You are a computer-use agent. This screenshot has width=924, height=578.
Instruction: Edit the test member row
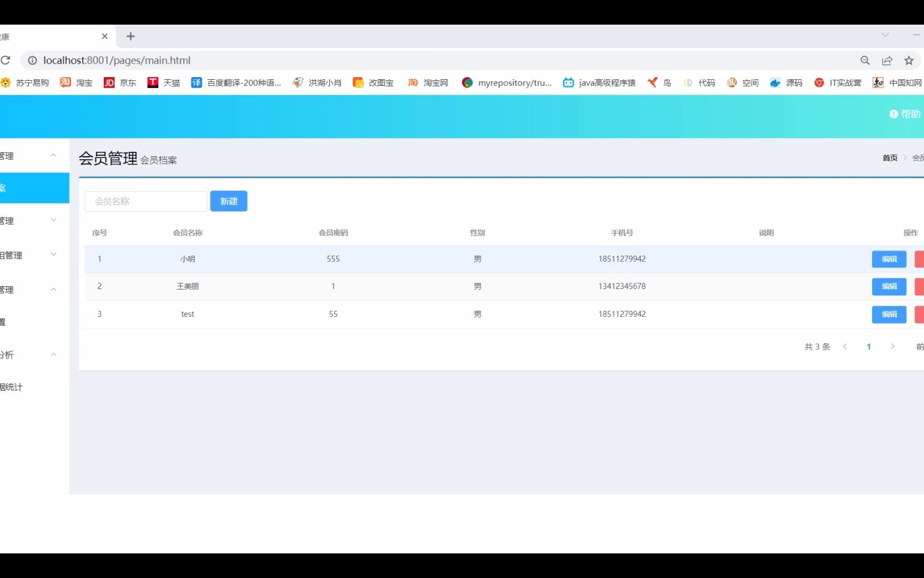[x=889, y=315]
